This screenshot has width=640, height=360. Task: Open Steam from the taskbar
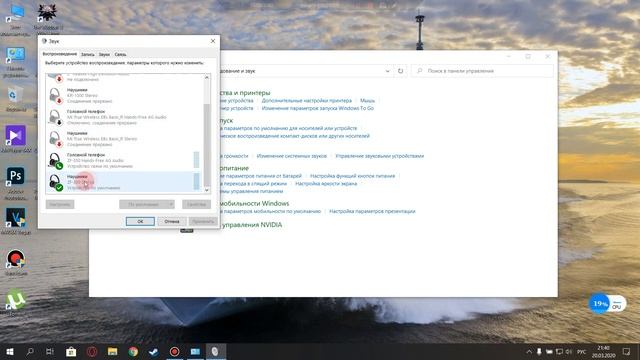coord(154,351)
